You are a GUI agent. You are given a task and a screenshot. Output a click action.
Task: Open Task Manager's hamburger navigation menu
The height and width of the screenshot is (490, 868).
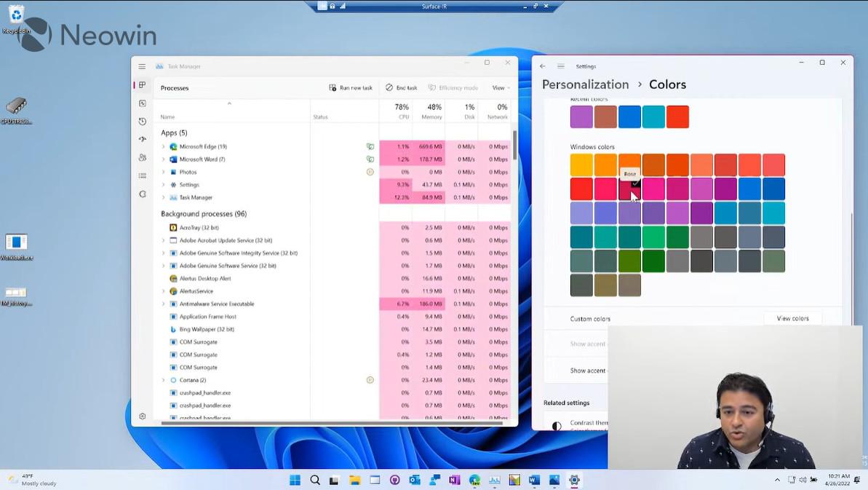(x=143, y=66)
